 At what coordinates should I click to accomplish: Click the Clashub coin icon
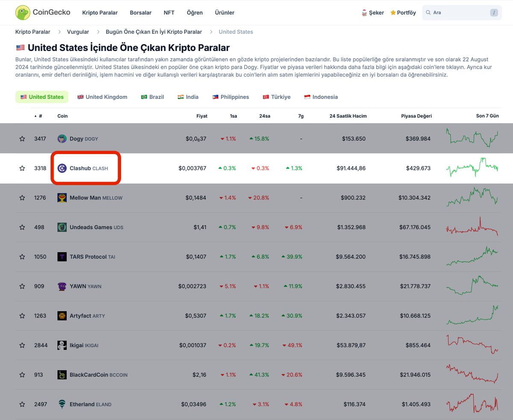click(62, 168)
